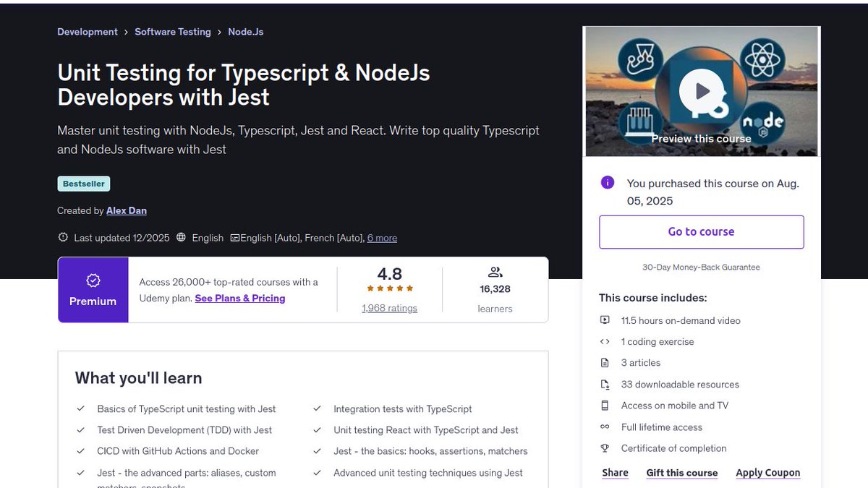Click '30-Day Money-Back Guarantee' text
868x488 pixels.
pyautogui.click(x=701, y=267)
